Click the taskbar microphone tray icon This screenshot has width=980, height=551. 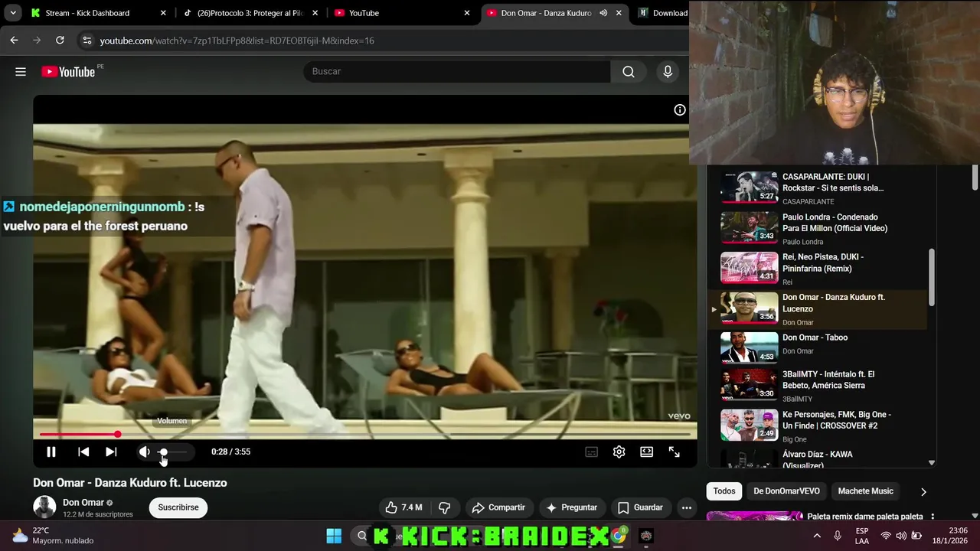838,536
